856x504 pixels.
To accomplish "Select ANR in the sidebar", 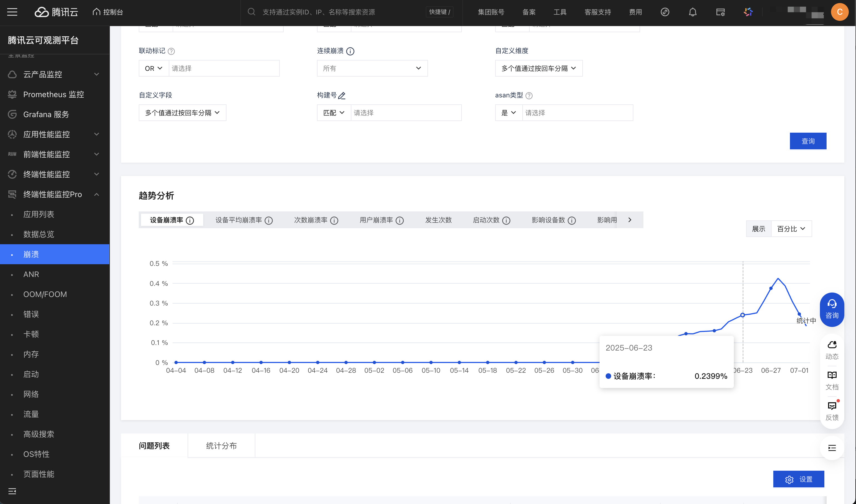I will tap(31, 274).
